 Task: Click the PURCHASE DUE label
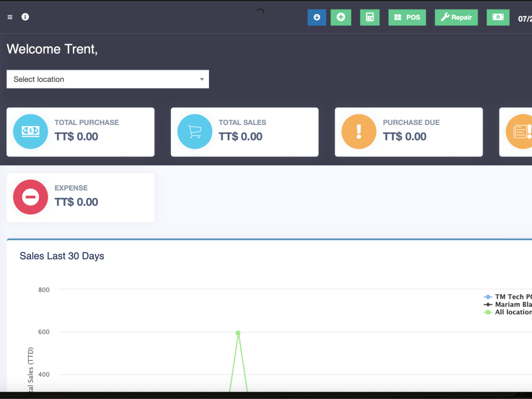(411, 122)
